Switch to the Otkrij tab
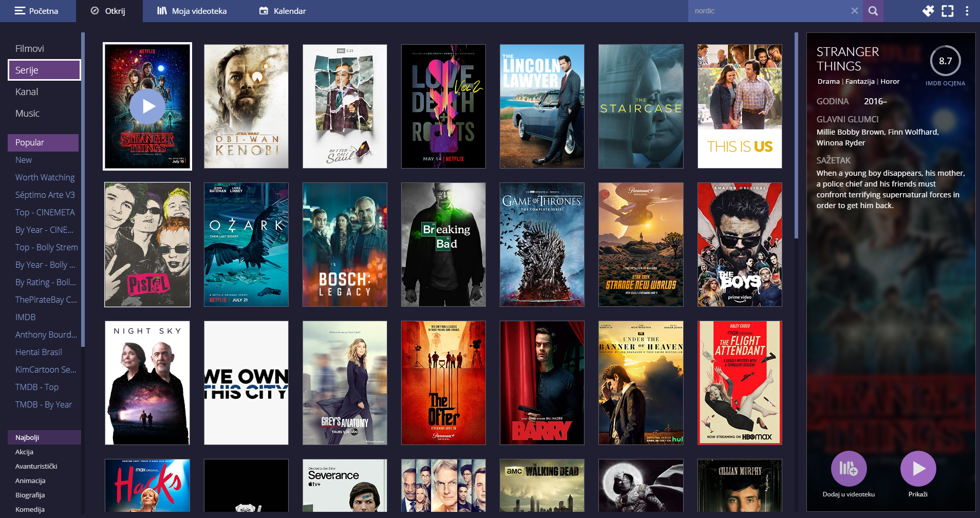Image resolution: width=980 pixels, height=518 pixels. pyautogui.click(x=108, y=11)
